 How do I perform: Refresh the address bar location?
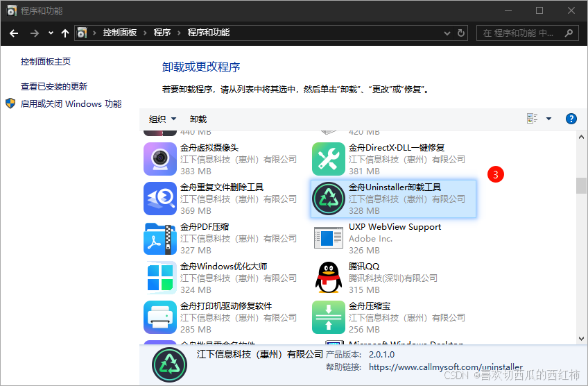tap(461, 33)
